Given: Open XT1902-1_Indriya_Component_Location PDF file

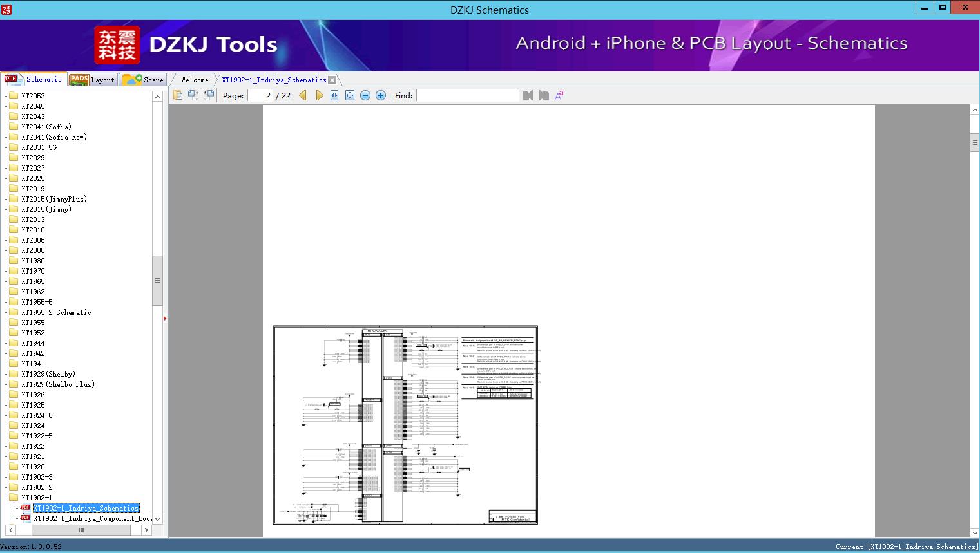Looking at the screenshot, I should 93,518.
